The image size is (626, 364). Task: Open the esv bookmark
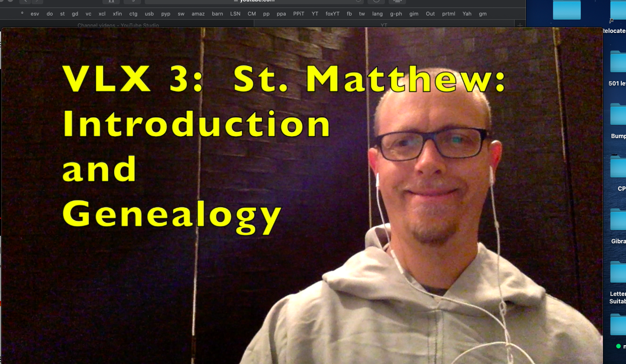35,14
